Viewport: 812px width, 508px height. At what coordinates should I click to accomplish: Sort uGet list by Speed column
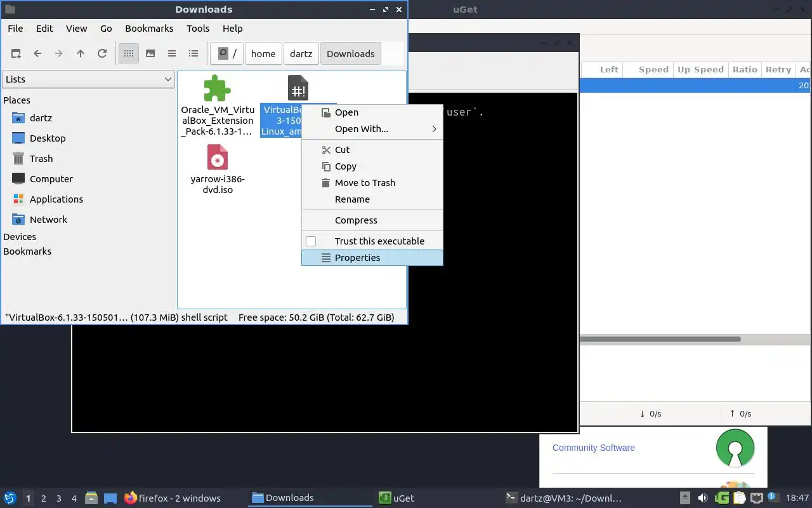click(x=653, y=70)
